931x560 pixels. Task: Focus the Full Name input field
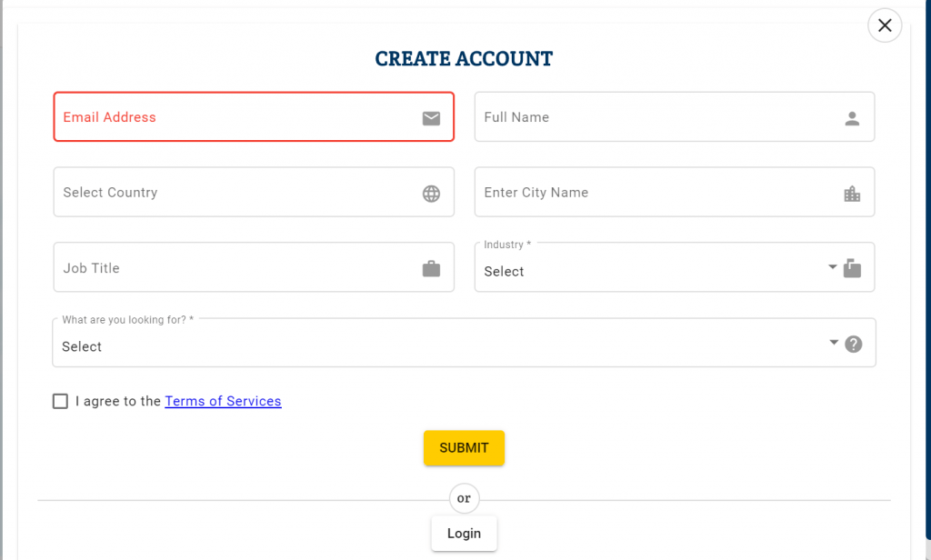click(x=675, y=116)
